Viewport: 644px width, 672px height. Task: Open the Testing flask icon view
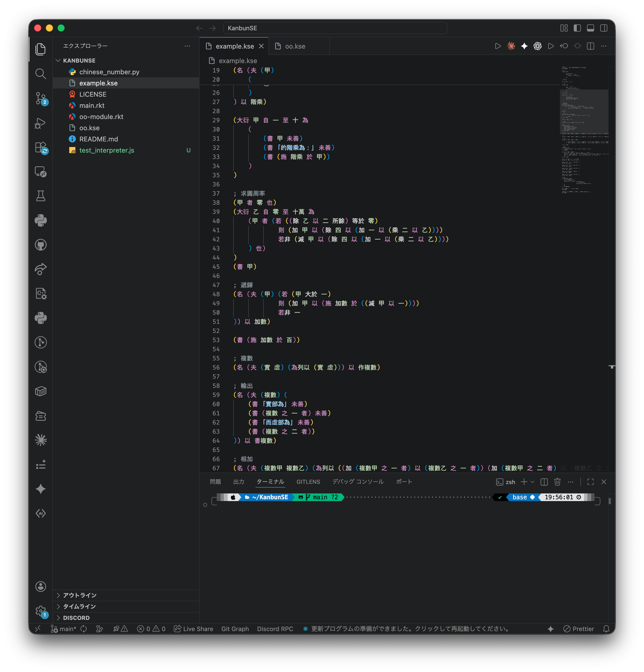(40, 196)
